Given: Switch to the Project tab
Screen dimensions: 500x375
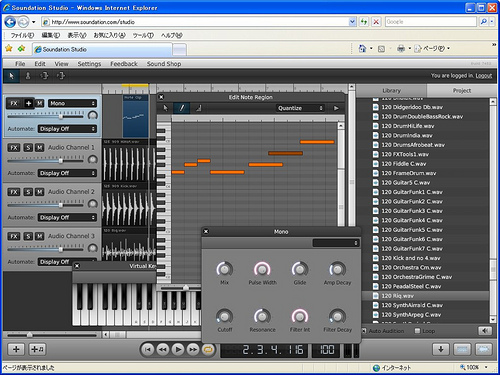Looking at the screenshot, I should coord(461,91).
